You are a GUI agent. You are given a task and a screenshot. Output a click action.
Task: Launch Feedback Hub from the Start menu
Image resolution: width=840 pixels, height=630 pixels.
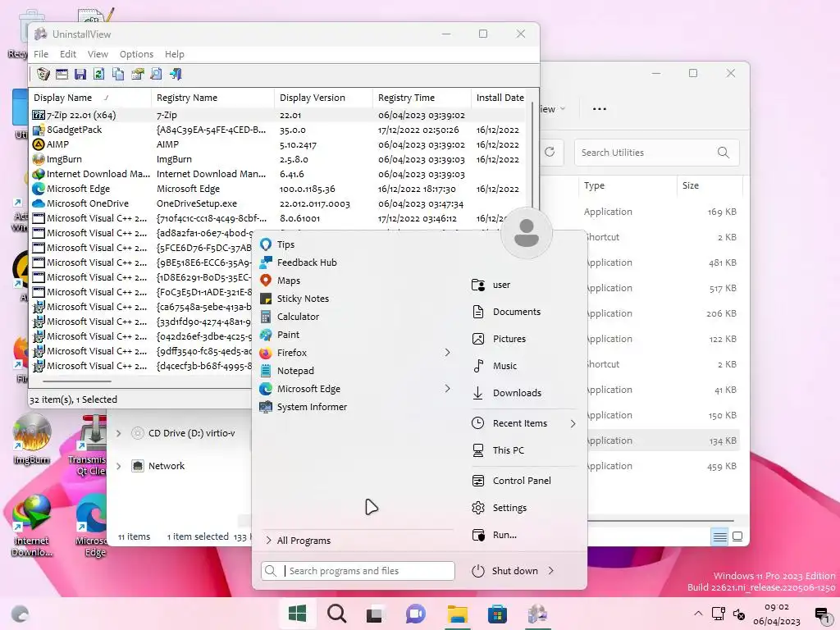coord(356,262)
